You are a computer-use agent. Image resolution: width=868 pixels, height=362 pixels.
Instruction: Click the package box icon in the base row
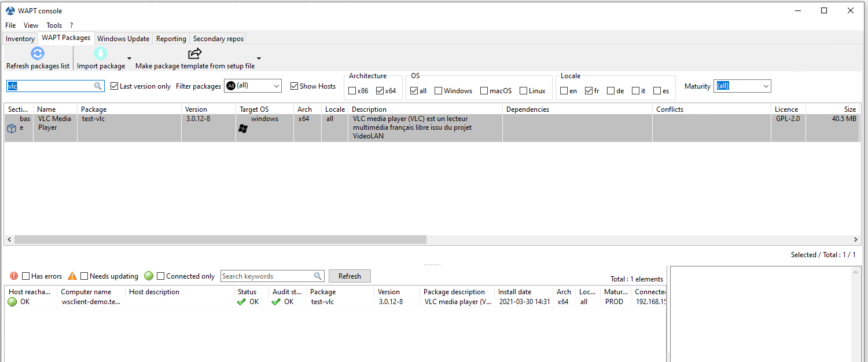click(12, 129)
